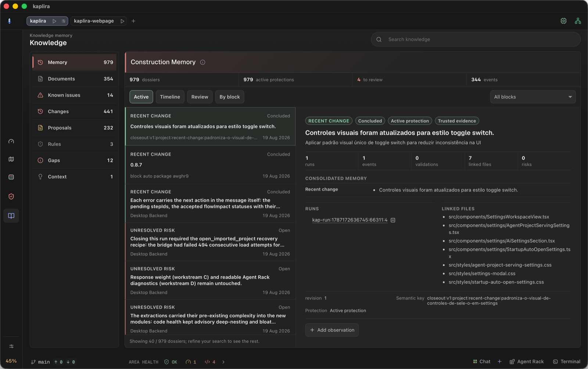The width and height of the screenshot is (588, 369).
Task: Click the microphone icon in the top-left corner
Action: 10,21
